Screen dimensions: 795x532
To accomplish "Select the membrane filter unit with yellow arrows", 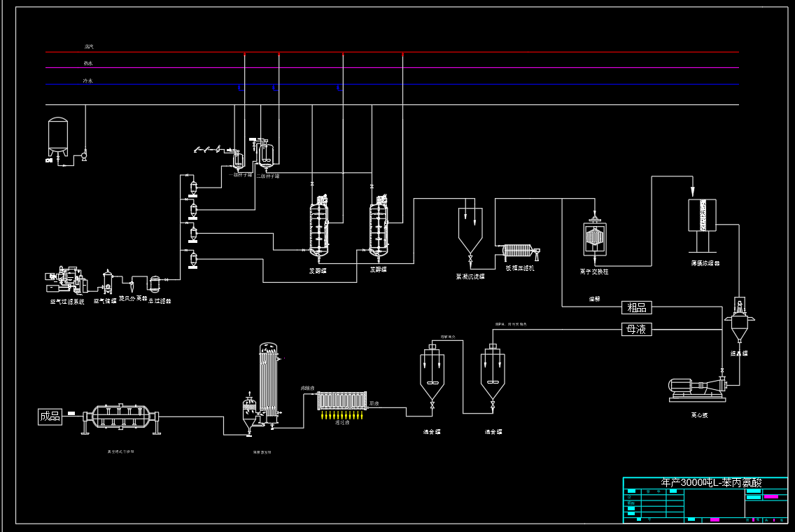I will [x=342, y=400].
